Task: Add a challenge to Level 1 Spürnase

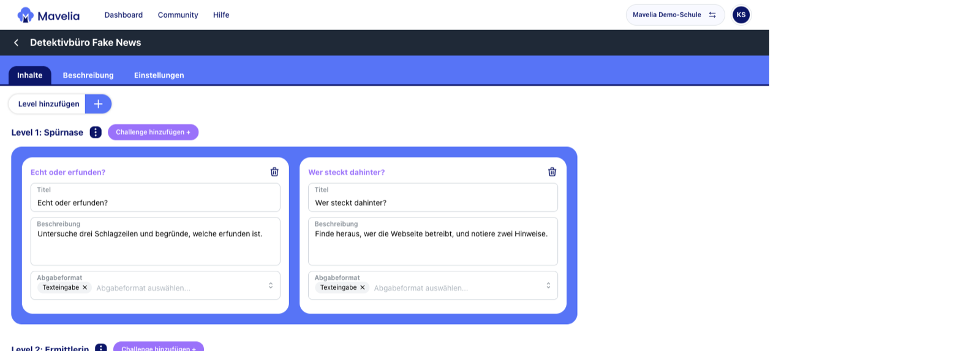Action: coord(153,132)
